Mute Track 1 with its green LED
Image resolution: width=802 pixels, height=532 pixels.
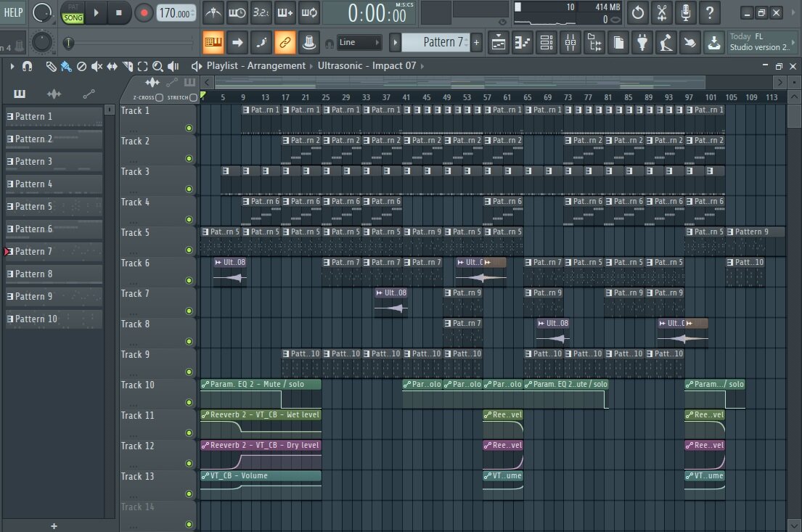tap(189, 128)
